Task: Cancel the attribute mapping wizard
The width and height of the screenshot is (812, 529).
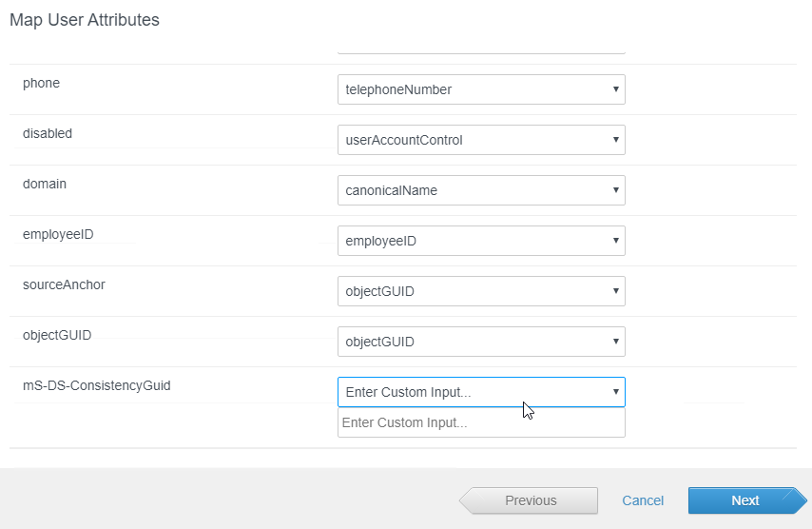Action: click(x=643, y=500)
